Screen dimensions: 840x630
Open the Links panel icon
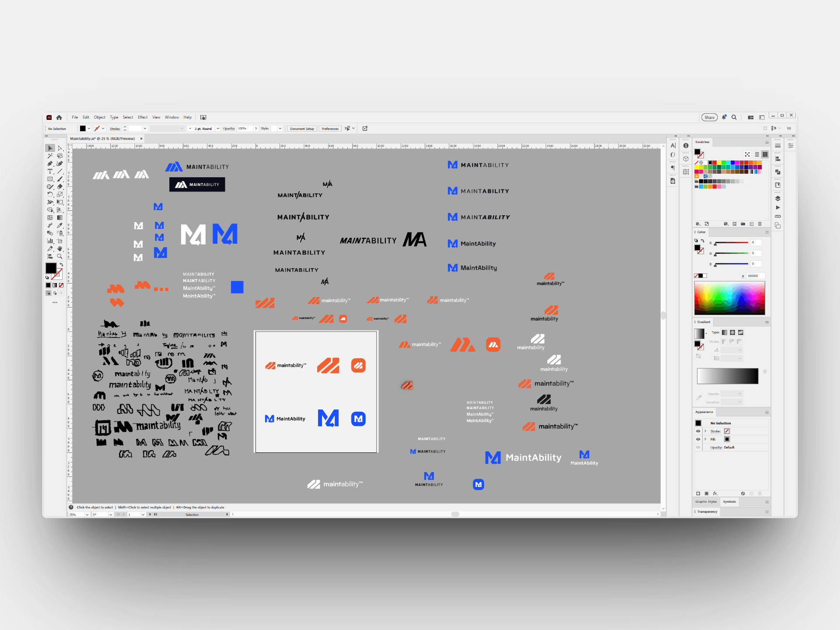click(x=777, y=217)
